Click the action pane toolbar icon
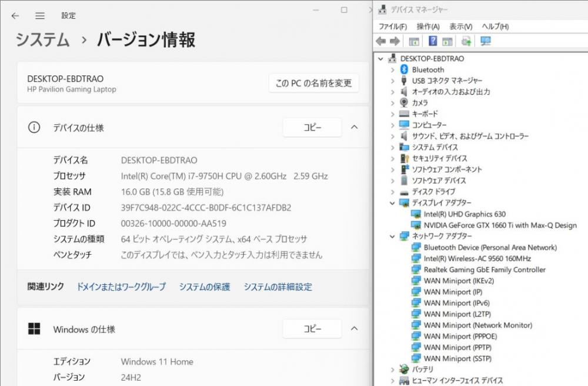 click(447, 41)
